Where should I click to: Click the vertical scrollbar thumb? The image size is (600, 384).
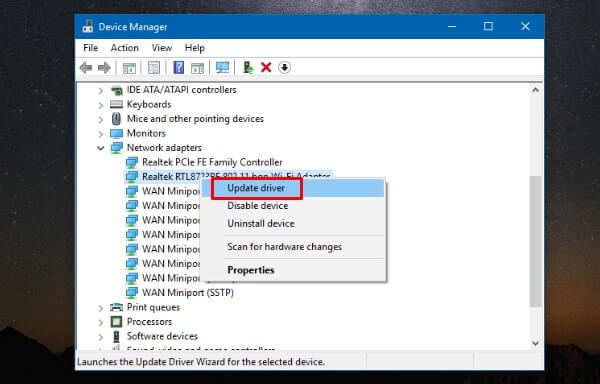[x=535, y=241]
